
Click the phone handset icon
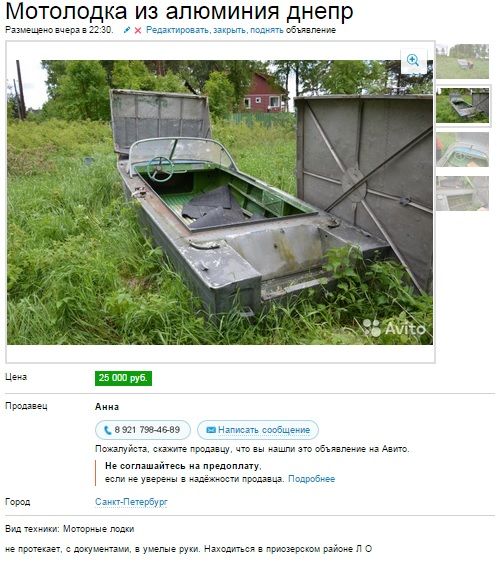coord(107,430)
